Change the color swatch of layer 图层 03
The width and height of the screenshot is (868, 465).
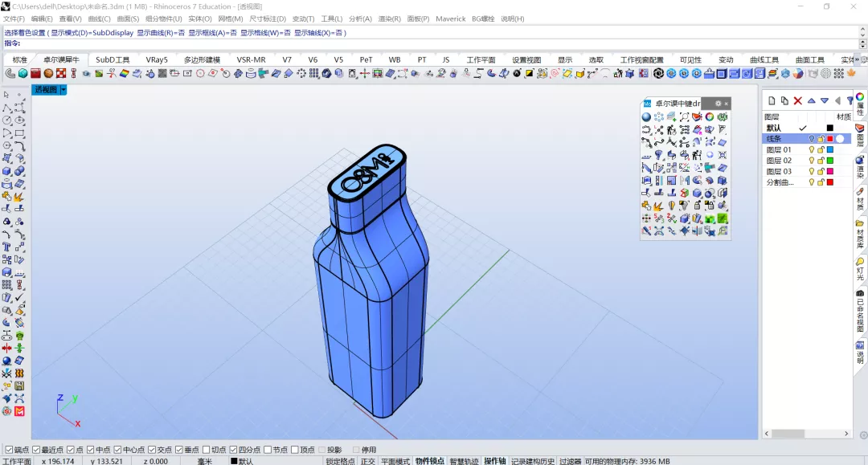pos(829,171)
